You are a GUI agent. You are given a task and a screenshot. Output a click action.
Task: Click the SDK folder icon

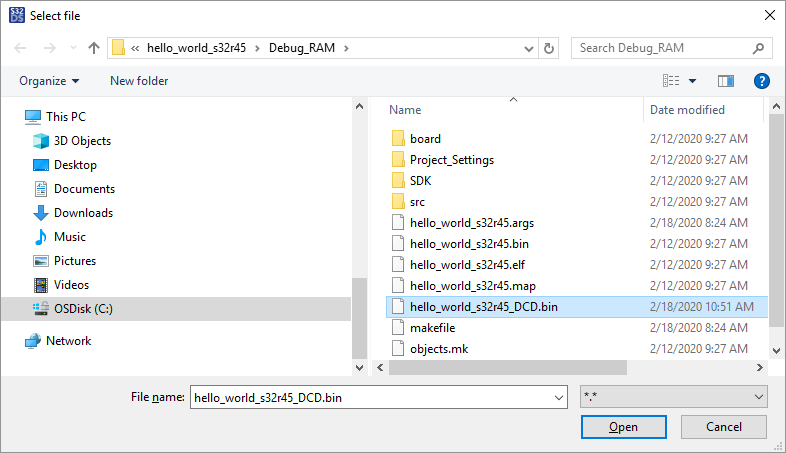(x=398, y=180)
